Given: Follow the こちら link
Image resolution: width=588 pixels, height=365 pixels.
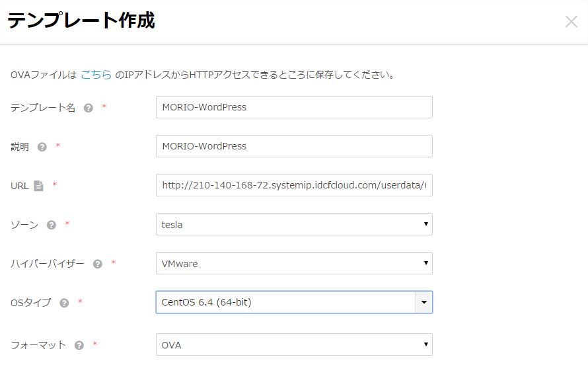Looking at the screenshot, I should (x=96, y=75).
